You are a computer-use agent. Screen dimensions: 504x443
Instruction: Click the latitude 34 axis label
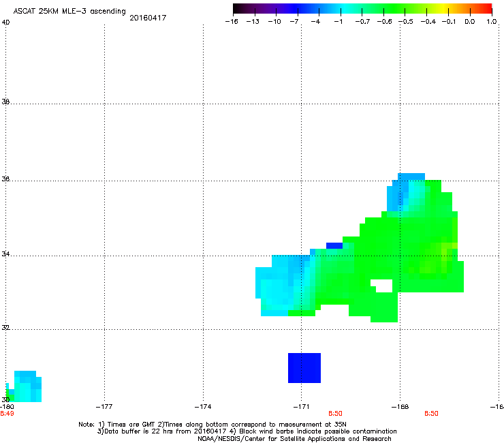tap(5, 254)
